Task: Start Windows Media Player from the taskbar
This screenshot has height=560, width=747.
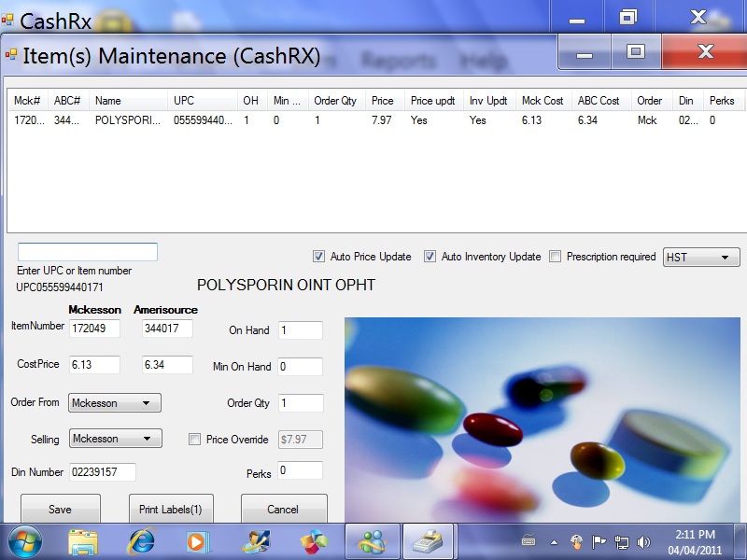Action: [196, 539]
